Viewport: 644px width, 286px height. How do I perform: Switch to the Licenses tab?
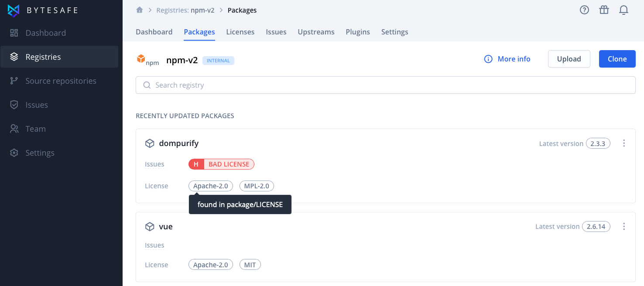(240, 32)
